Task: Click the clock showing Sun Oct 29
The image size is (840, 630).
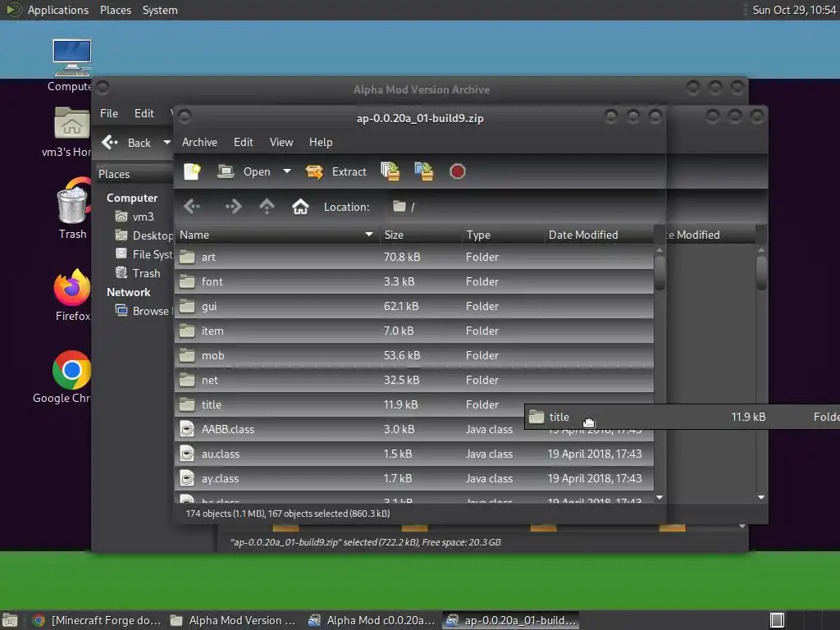Action: tap(794, 10)
